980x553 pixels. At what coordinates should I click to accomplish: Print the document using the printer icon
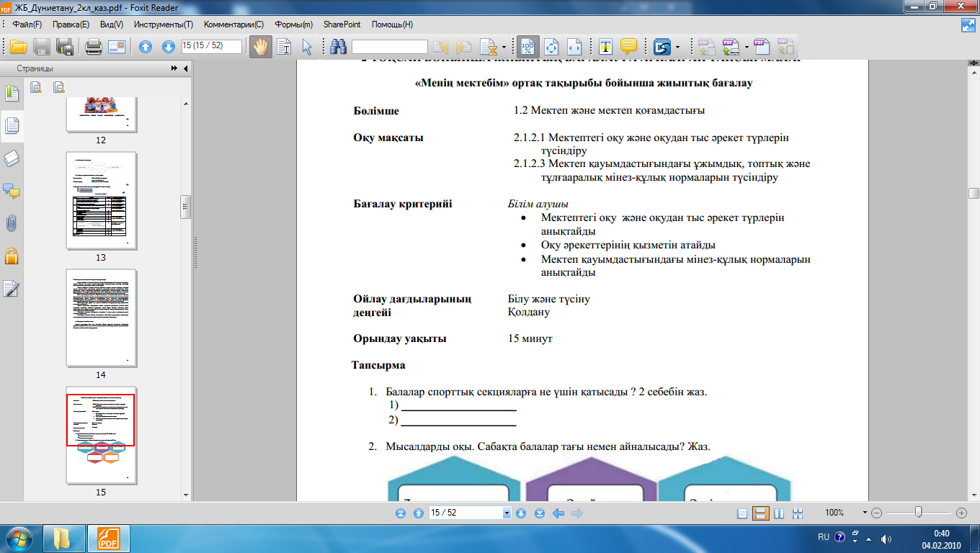(93, 47)
